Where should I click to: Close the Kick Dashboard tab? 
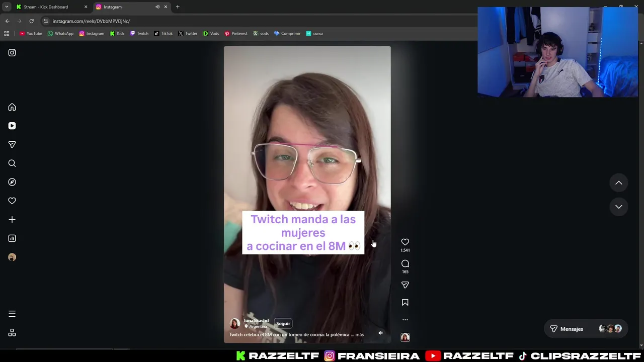(x=86, y=7)
